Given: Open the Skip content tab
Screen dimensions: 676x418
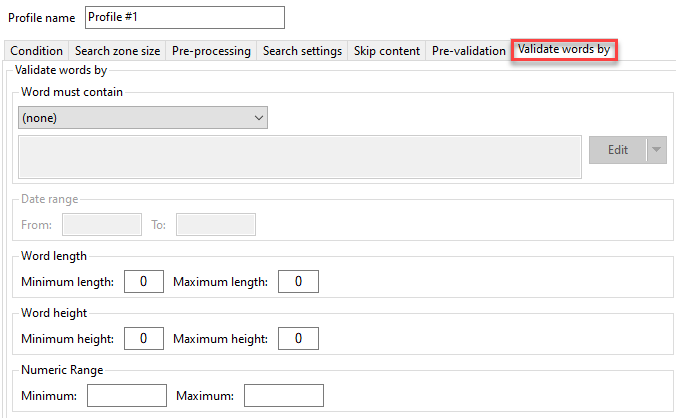Looking at the screenshot, I should pos(388,51).
